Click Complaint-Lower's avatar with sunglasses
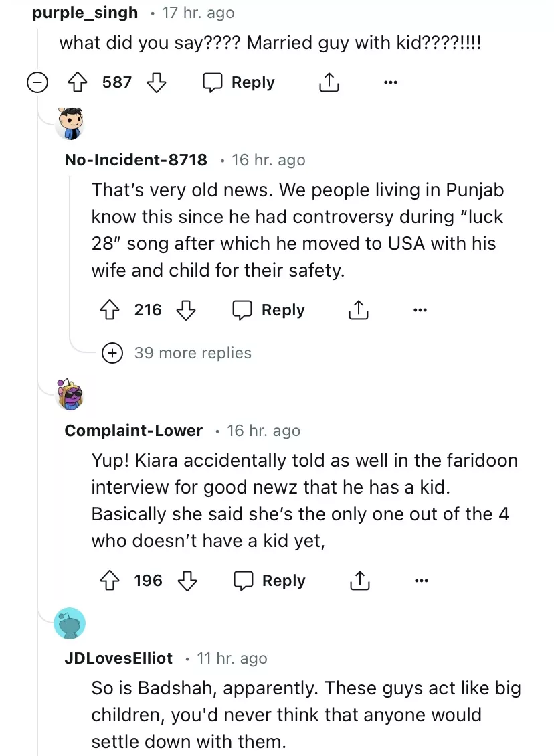This screenshot has width=554, height=756. [70, 394]
